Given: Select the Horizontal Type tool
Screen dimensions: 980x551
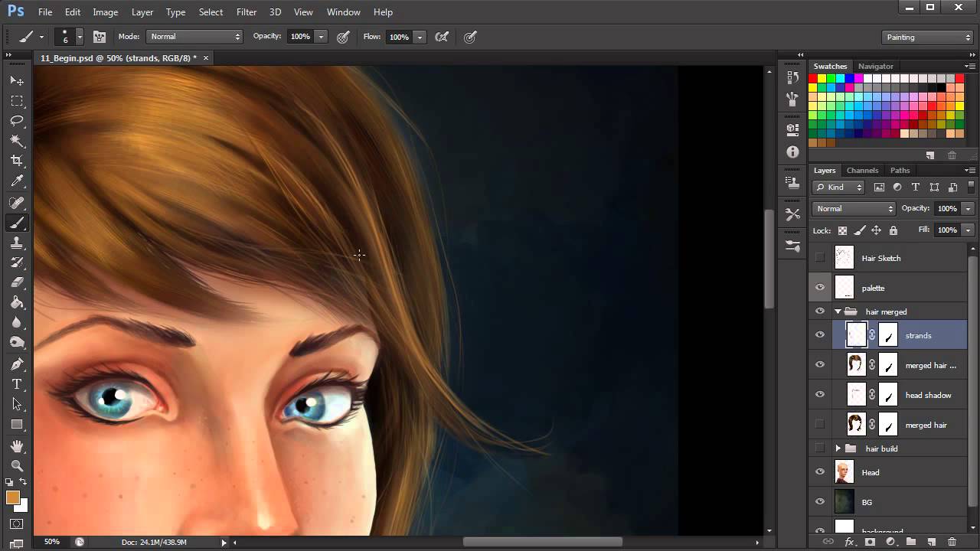Looking at the screenshot, I should click(17, 384).
